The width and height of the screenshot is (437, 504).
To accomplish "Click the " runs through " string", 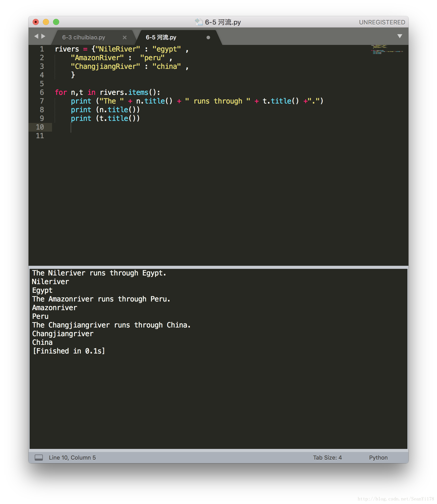I will [218, 101].
